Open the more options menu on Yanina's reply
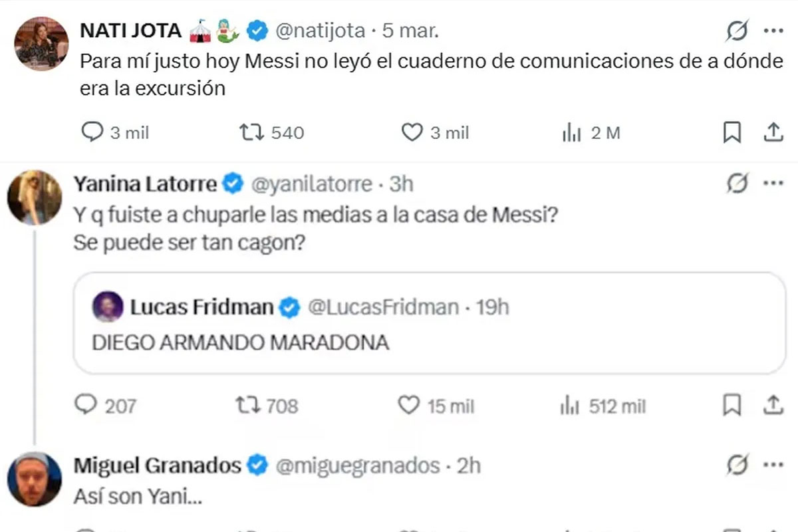 click(773, 184)
